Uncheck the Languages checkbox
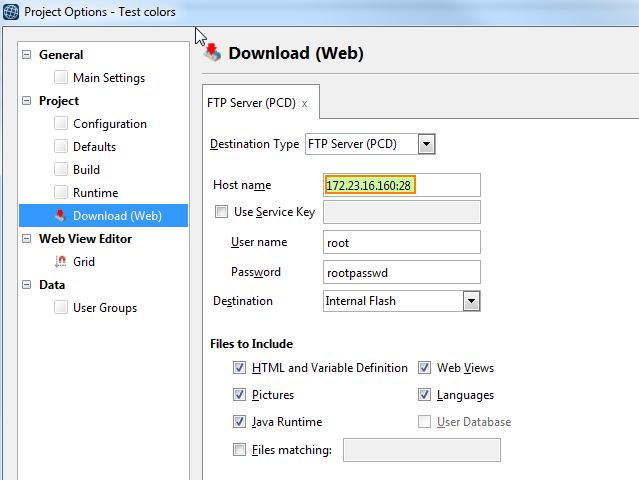Viewport: 639px width, 480px height. click(x=424, y=394)
